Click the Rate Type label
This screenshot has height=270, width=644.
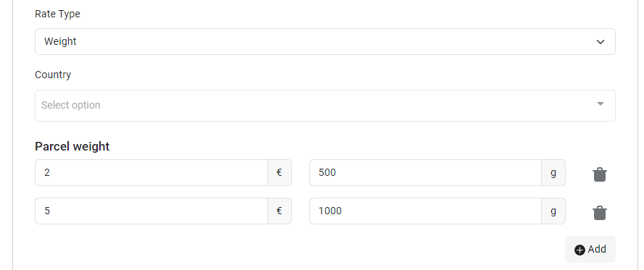pos(57,14)
